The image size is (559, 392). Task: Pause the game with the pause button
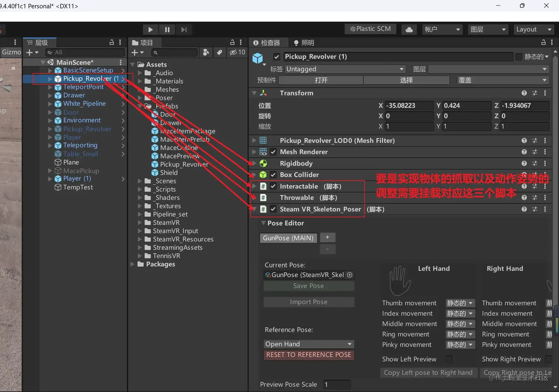pos(167,30)
